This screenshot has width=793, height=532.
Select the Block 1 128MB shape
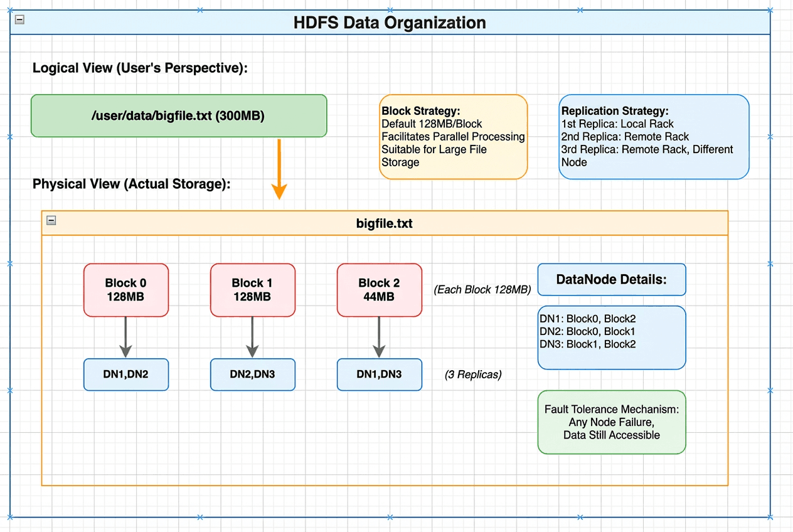click(x=252, y=290)
